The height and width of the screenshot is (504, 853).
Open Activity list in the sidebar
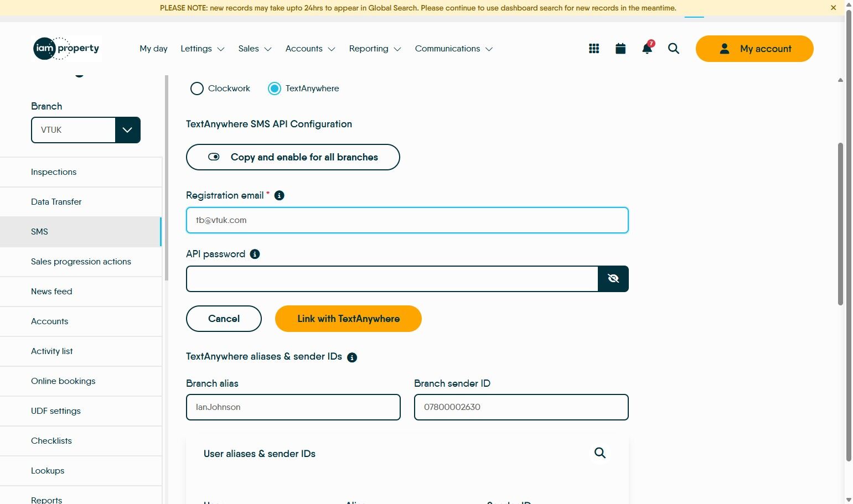click(x=81, y=351)
